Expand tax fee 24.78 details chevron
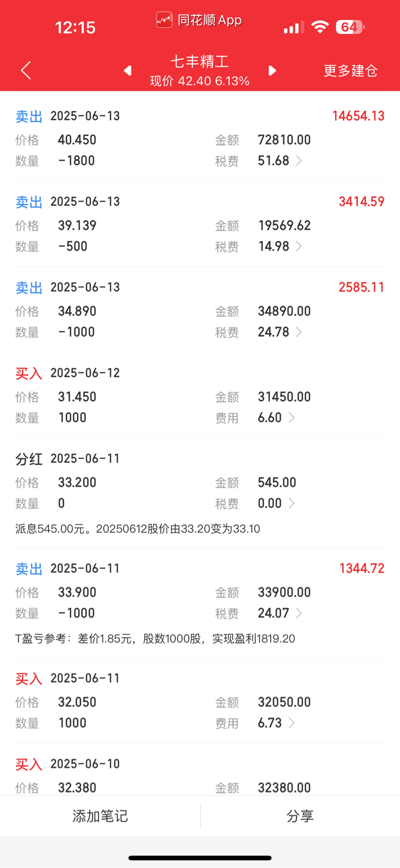Image resolution: width=400 pixels, height=868 pixels. [x=299, y=332]
